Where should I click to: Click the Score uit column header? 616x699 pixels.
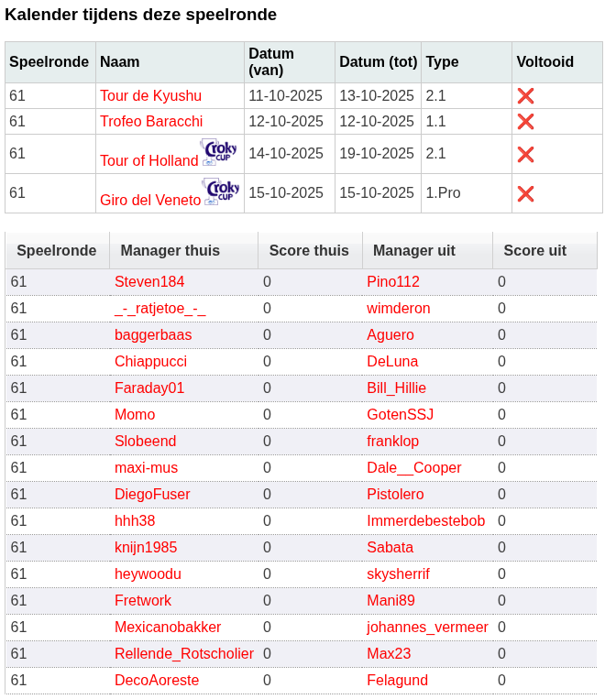pyautogui.click(x=534, y=251)
